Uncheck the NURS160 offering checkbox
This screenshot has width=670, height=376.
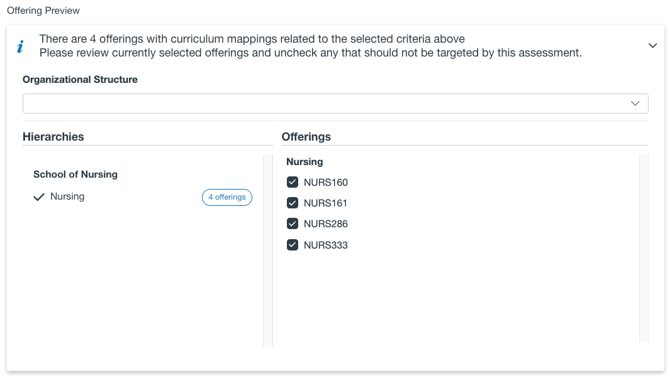point(292,182)
